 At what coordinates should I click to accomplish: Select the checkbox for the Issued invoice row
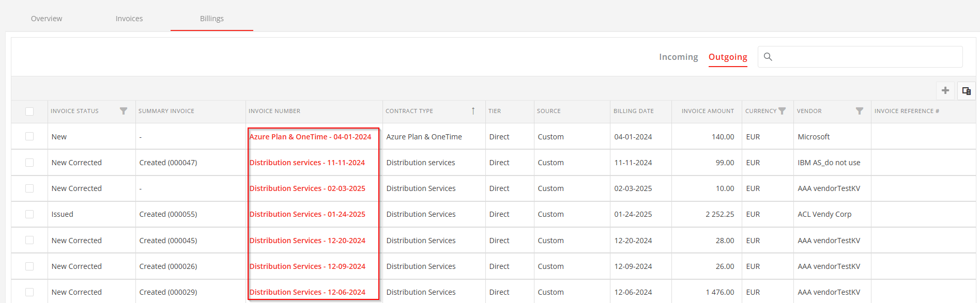[29, 214]
